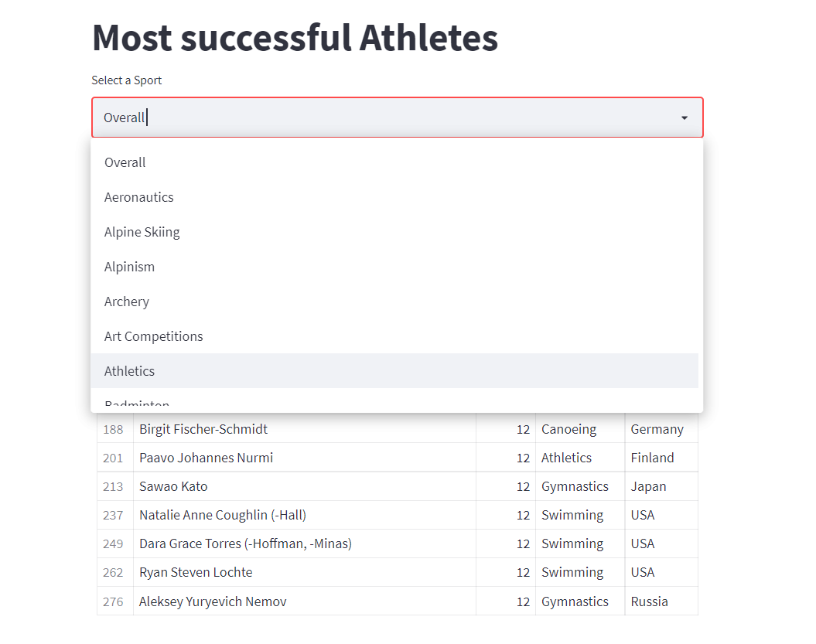Viewport: 816px width, 644px height.
Task: Choose Aeronautics in the sport dropdown
Action: coord(139,197)
